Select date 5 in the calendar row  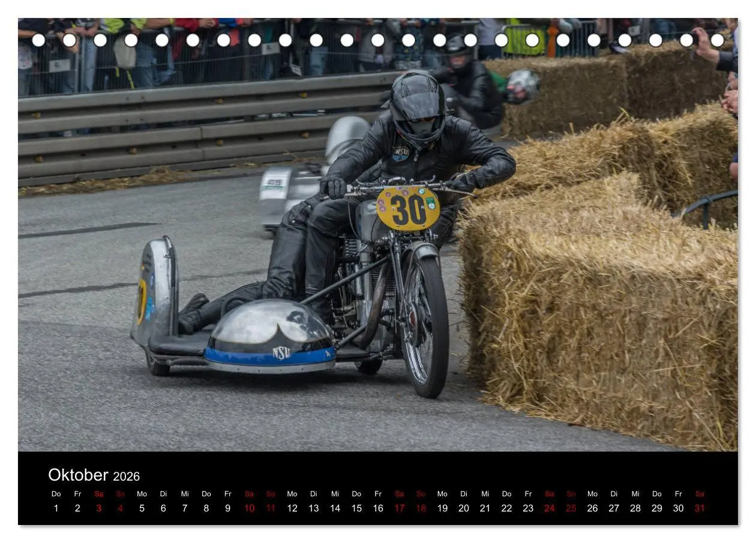142,508
